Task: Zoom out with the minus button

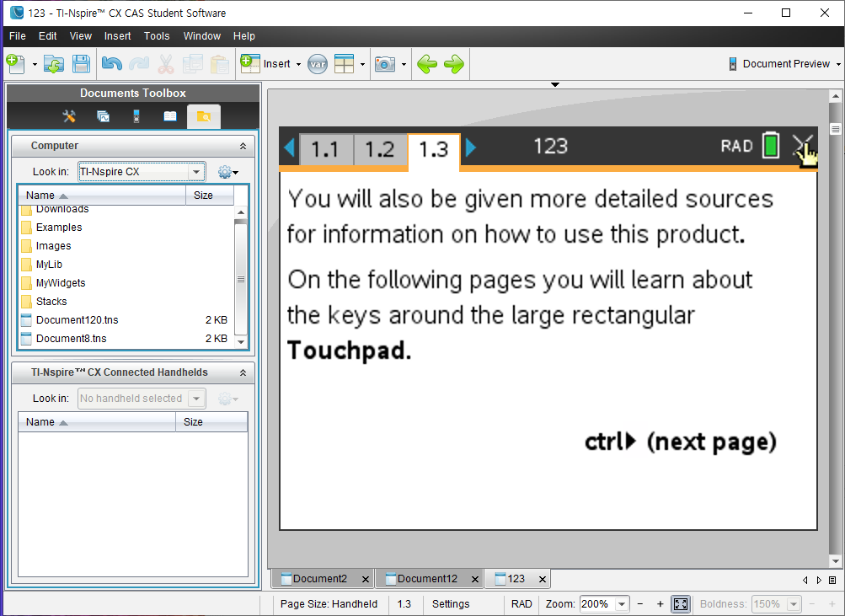Action: pos(640,604)
